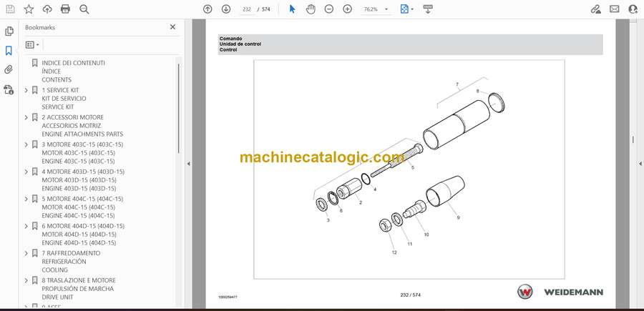This screenshot has width=644, height=311.
Task: Expand 8 TRASLAZIONE E MOTORE bookmark
Action: click(26, 280)
